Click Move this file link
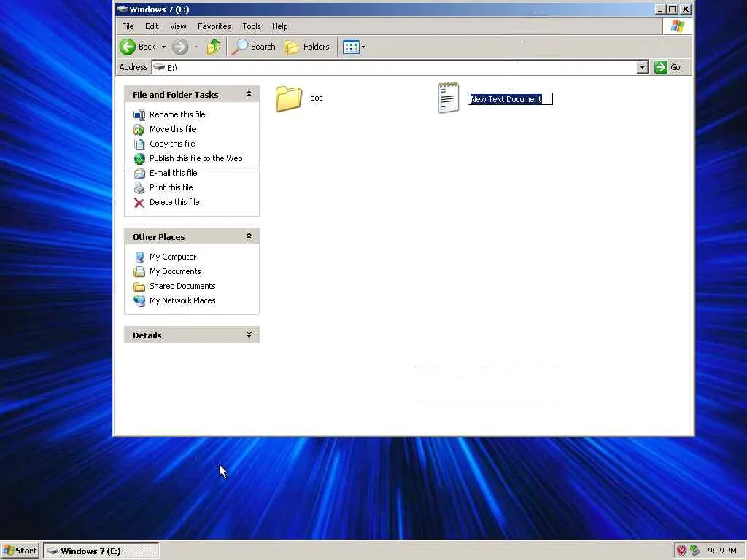747x560 pixels. [x=172, y=129]
